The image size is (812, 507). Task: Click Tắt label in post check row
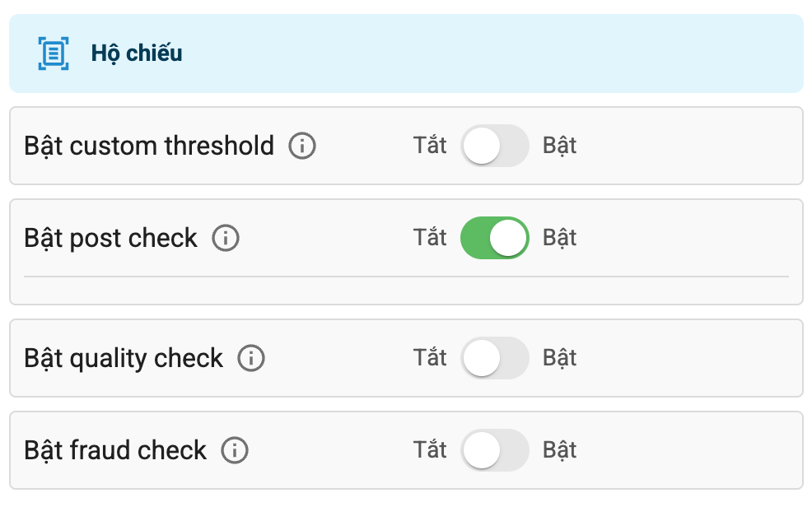click(430, 239)
